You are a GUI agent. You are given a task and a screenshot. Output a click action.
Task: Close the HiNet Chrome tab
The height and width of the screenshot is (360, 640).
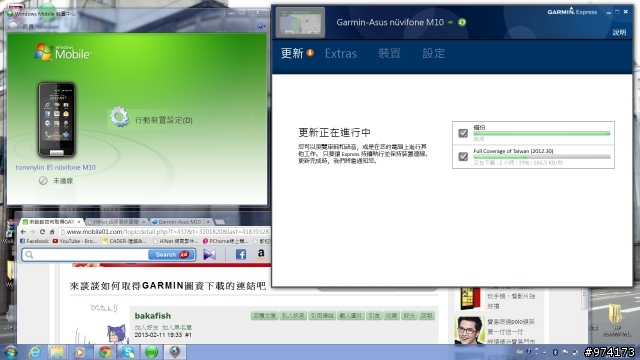pyautogui.click(x=144, y=222)
